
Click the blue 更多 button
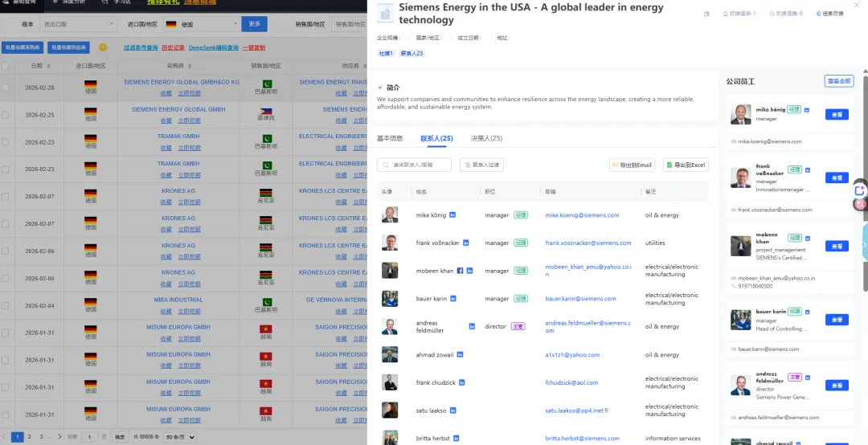(254, 24)
